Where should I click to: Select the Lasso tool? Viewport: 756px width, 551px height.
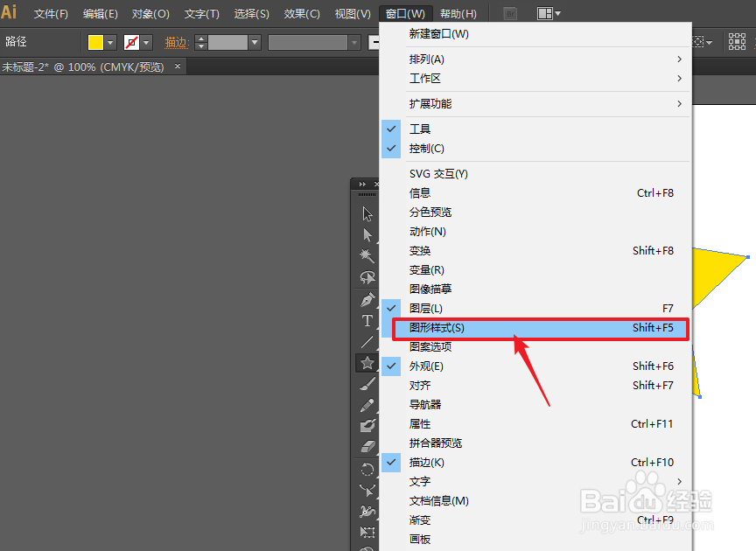point(367,278)
